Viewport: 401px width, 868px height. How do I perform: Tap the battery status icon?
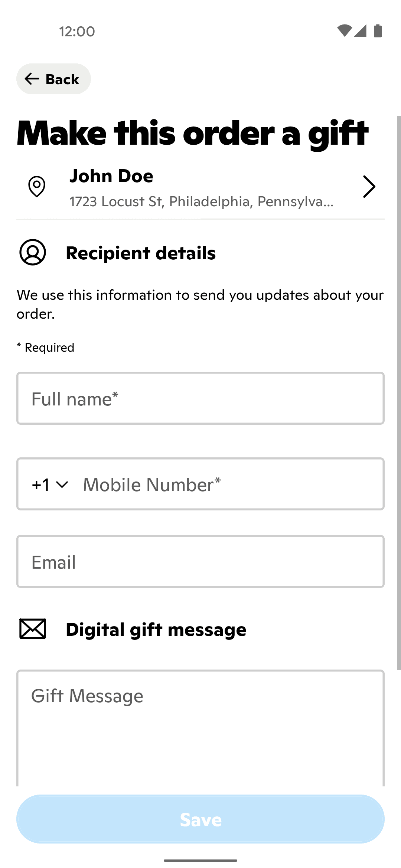pyautogui.click(x=378, y=31)
